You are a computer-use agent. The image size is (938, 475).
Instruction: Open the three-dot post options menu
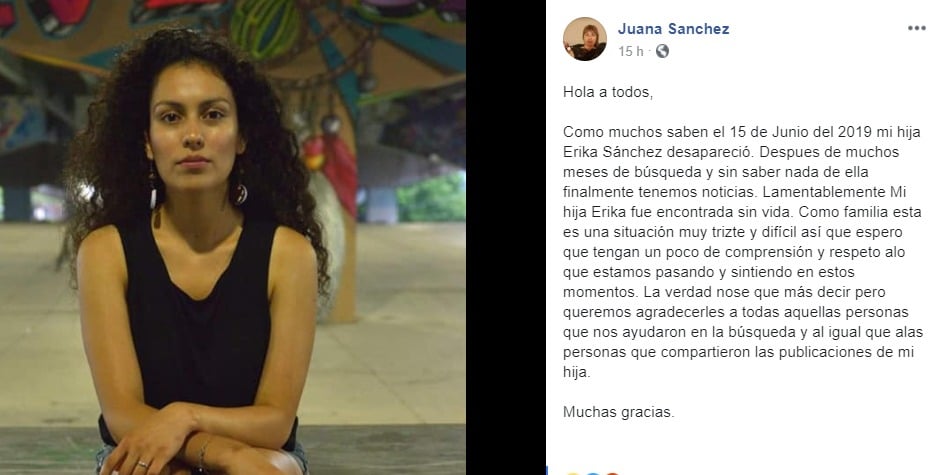click(x=916, y=28)
